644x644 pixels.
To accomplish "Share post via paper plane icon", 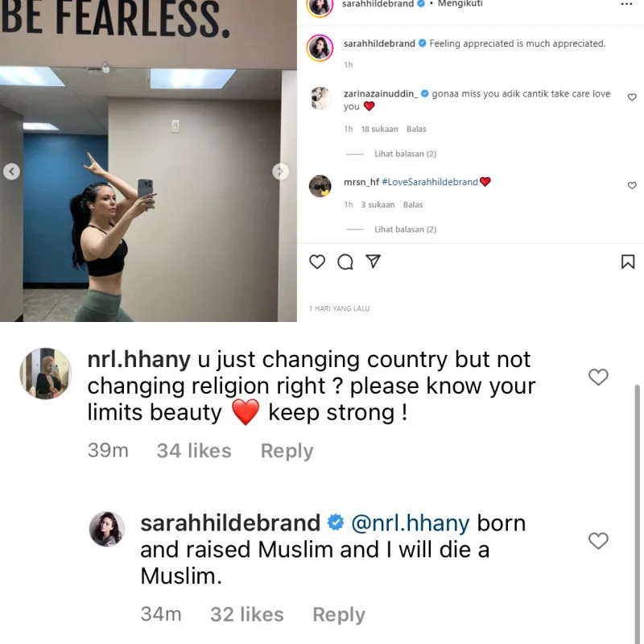I will point(373,261).
